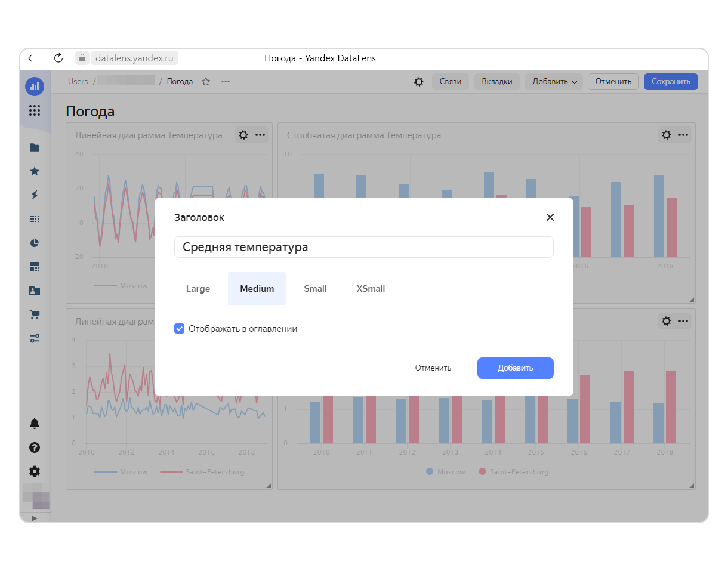This screenshot has width=728, height=571.
Task: Click Погода breadcrumb item
Action: click(x=180, y=82)
